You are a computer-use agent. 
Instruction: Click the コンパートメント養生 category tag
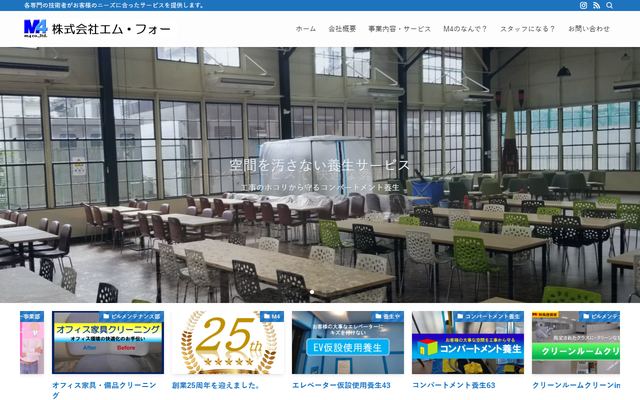[489, 316]
